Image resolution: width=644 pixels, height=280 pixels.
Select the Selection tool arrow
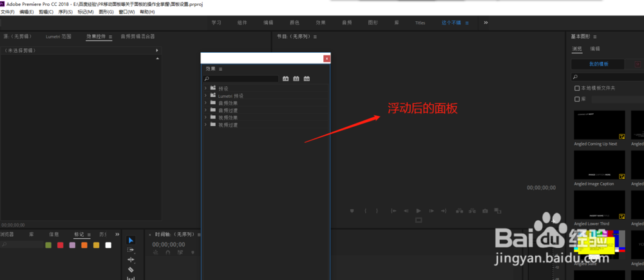[131, 240]
